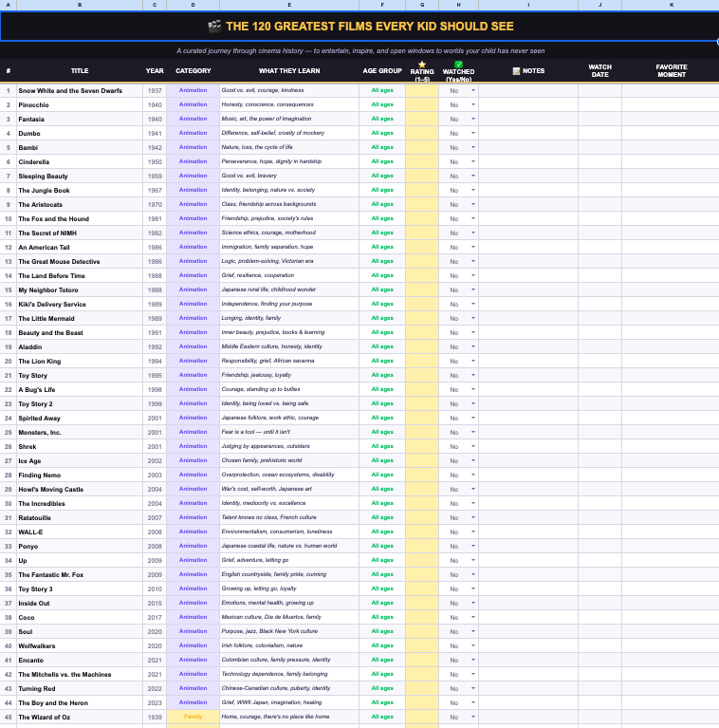Click the AGE GROUP header cell
The height and width of the screenshot is (728, 719).
point(382,70)
